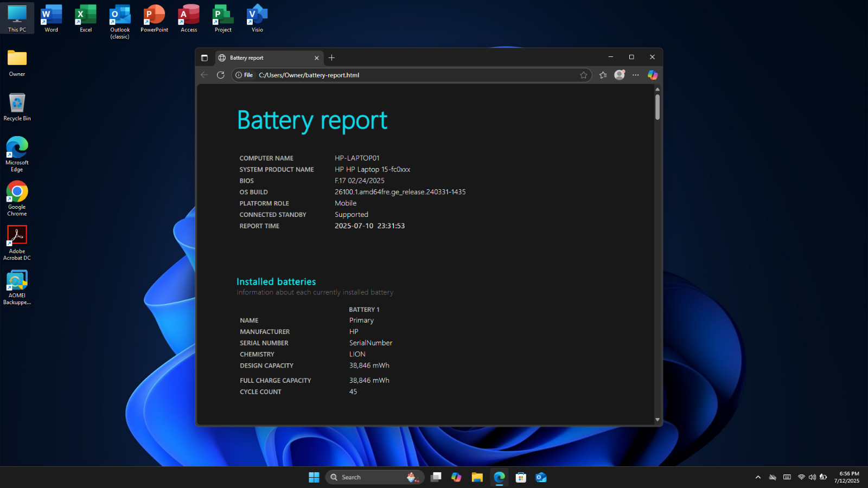Switch to Edge on the taskbar
Screen dimensions: 868x488
coord(499,477)
